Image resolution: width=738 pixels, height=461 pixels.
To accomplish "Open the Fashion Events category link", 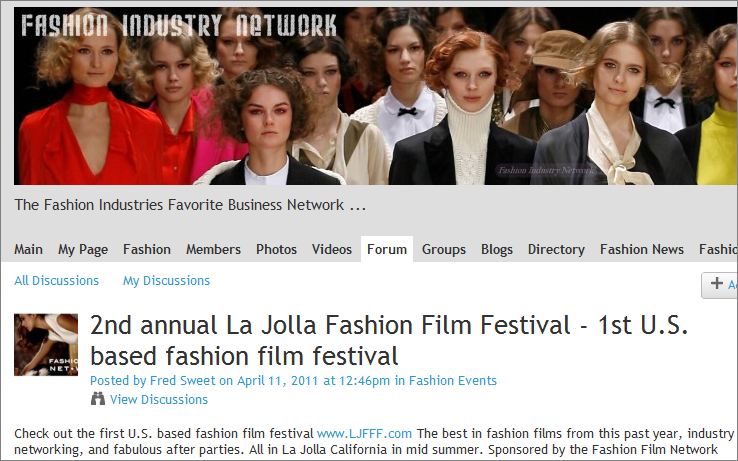I will pyautogui.click(x=452, y=380).
